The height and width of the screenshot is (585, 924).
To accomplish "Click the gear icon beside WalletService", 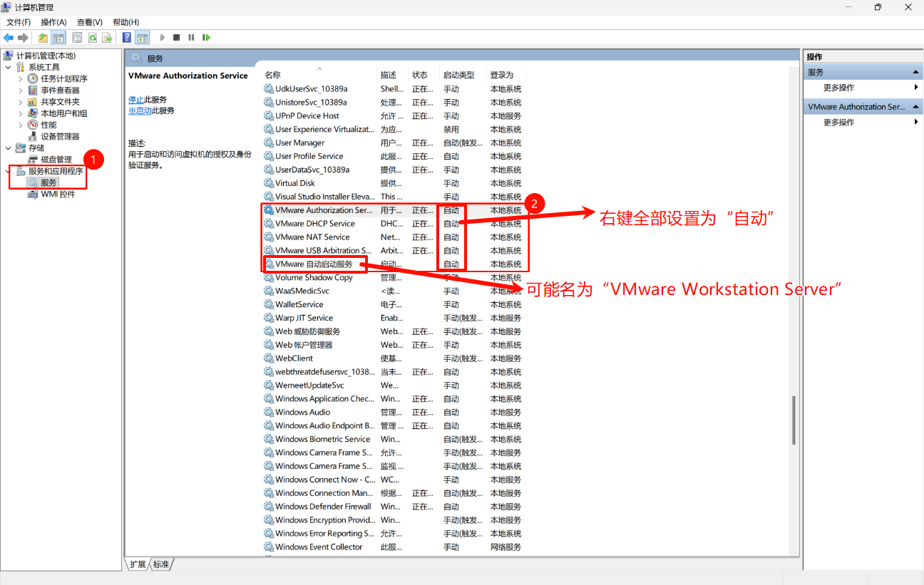I will click(269, 304).
